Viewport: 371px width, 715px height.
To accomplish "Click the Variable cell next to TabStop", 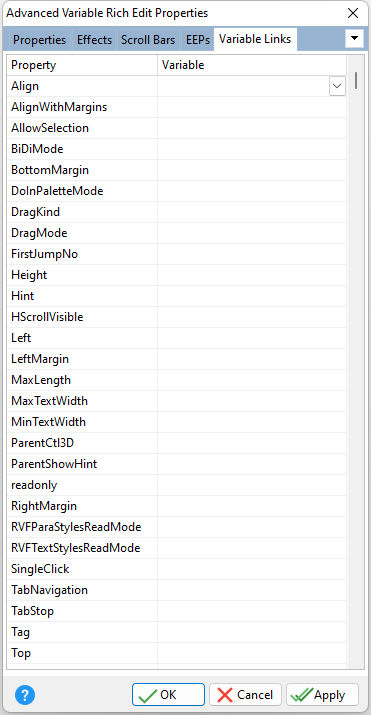I will tap(252, 611).
